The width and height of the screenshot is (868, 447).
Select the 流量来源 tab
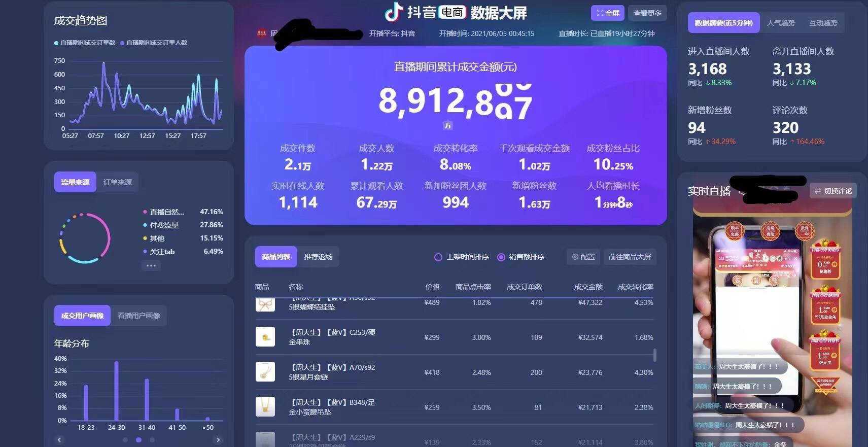75,182
